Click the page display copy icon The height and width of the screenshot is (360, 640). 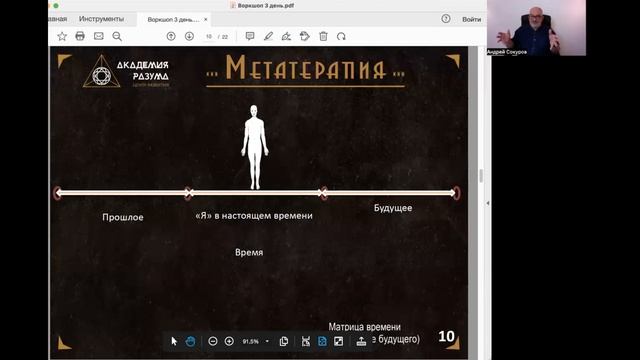tap(284, 341)
